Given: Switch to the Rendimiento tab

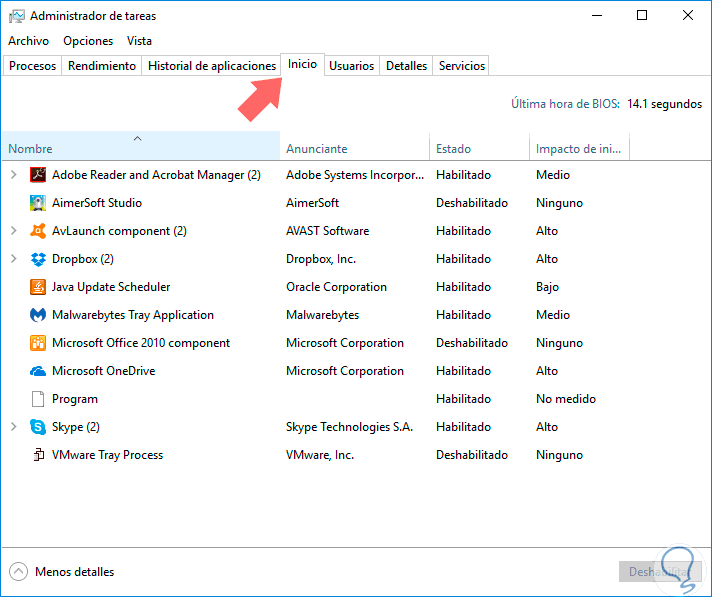Looking at the screenshot, I should pos(103,66).
